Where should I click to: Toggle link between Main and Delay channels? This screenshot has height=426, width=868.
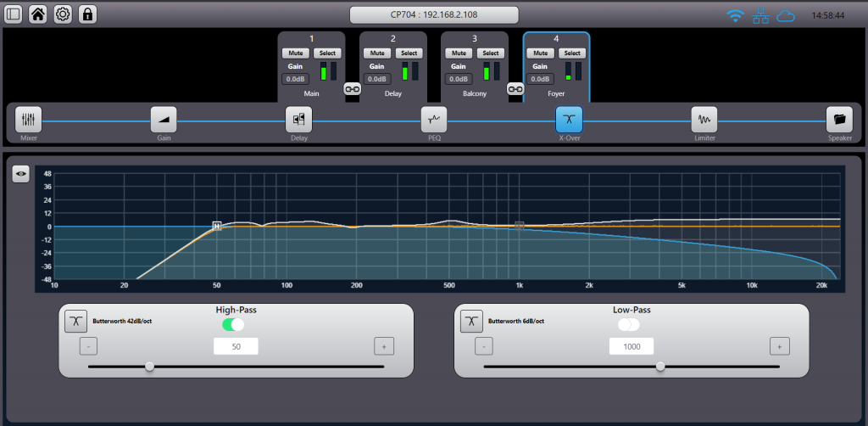tap(352, 88)
